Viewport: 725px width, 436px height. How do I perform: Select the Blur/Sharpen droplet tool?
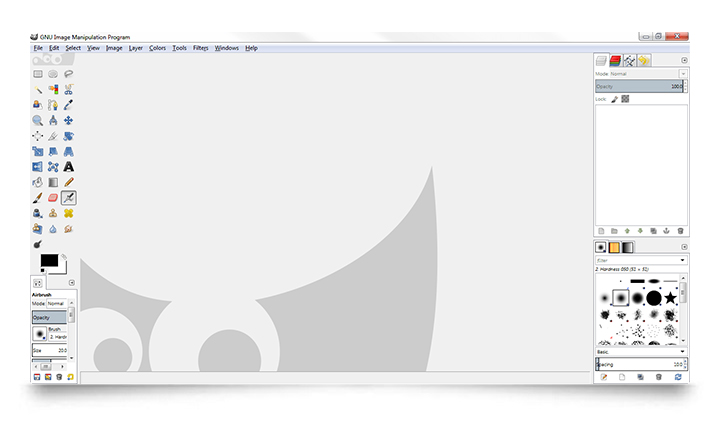click(53, 229)
